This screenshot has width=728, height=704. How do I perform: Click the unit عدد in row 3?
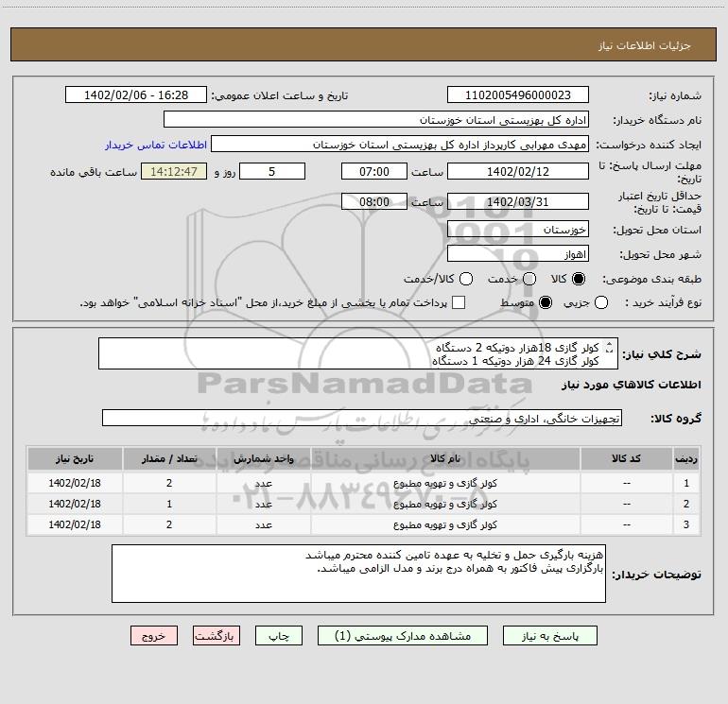point(263,524)
